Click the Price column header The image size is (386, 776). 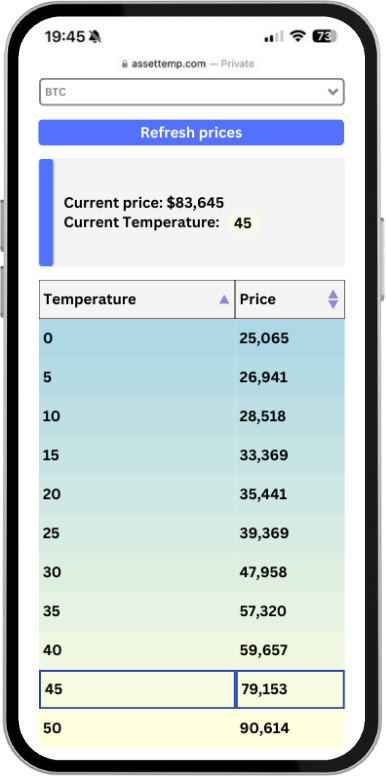click(290, 299)
